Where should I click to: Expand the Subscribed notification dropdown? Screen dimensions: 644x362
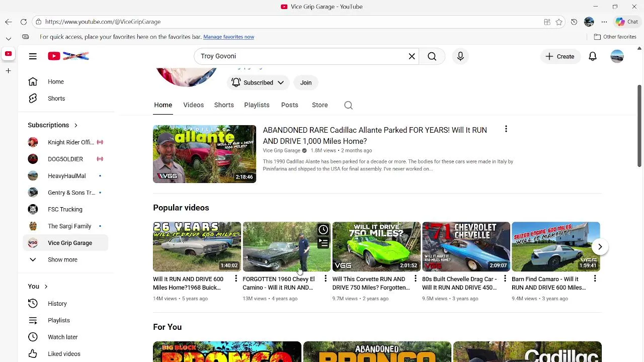pos(258,82)
